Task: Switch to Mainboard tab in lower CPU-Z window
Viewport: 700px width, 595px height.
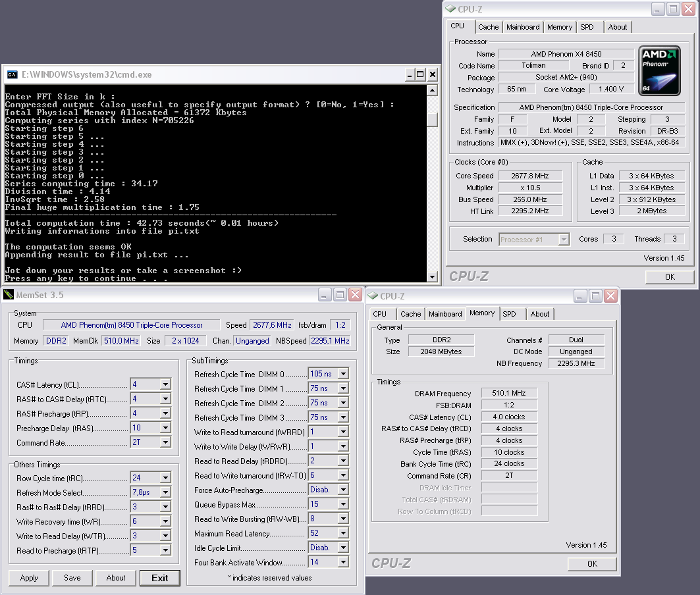Action: pyautogui.click(x=445, y=314)
